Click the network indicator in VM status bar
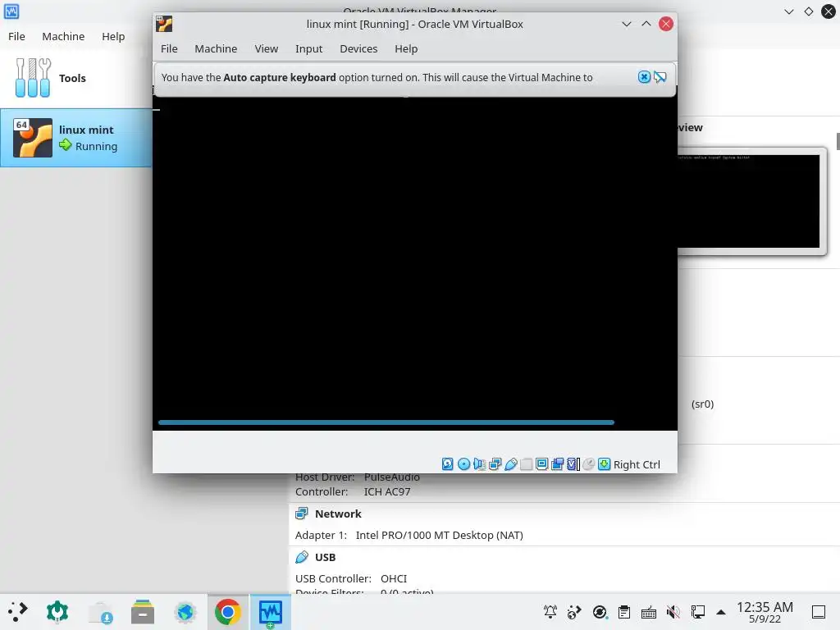Screen dimensions: 840x630 [495, 464]
